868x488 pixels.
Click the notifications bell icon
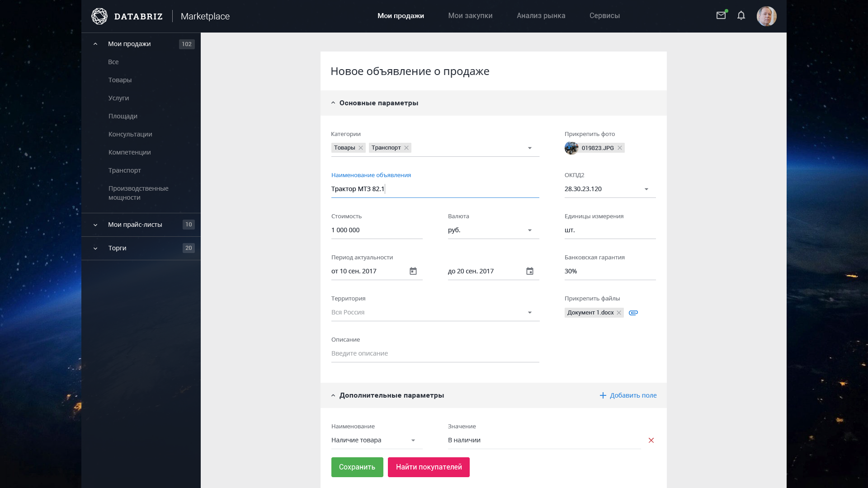pyautogui.click(x=741, y=16)
